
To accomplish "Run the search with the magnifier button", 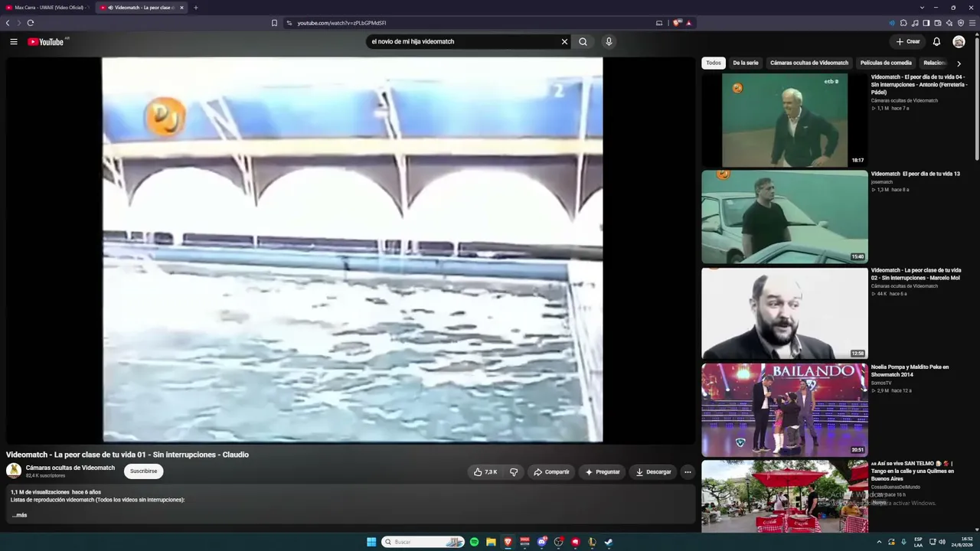I will (x=583, y=42).
